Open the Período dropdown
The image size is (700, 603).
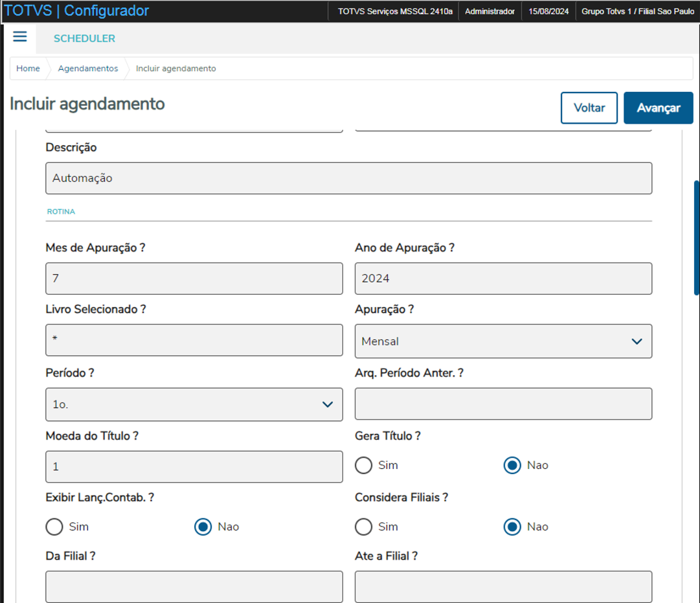(x=194, y=404)
